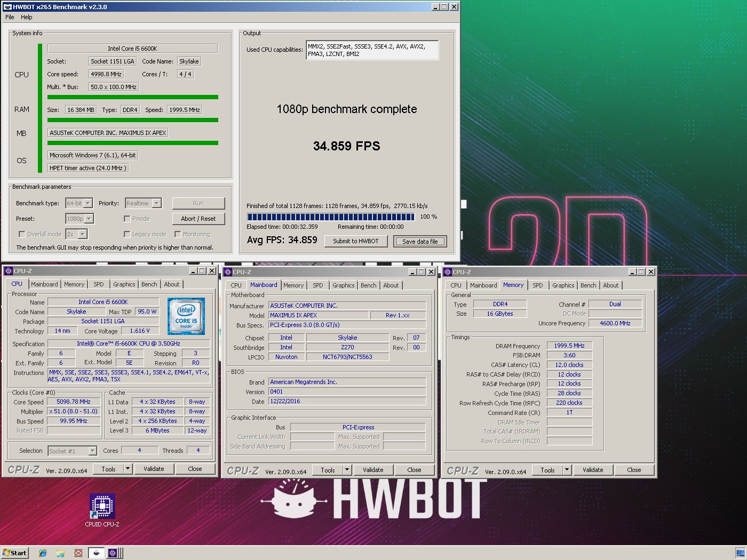The height and width of the screenshot is (560, 747).
Task: Click the CPU-Z Memory window title icon
Action: (x=448, y=272)
